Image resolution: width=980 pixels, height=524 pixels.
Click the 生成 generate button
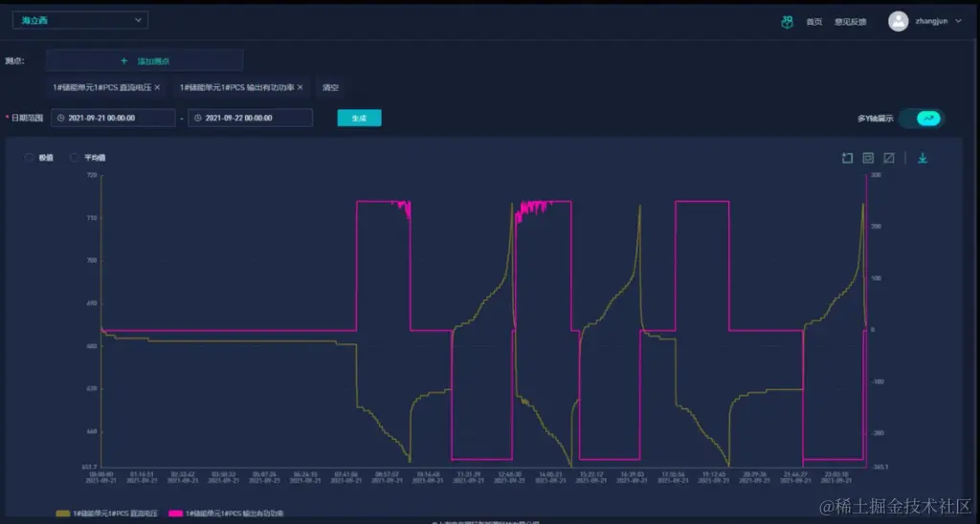tap(360, 118)
